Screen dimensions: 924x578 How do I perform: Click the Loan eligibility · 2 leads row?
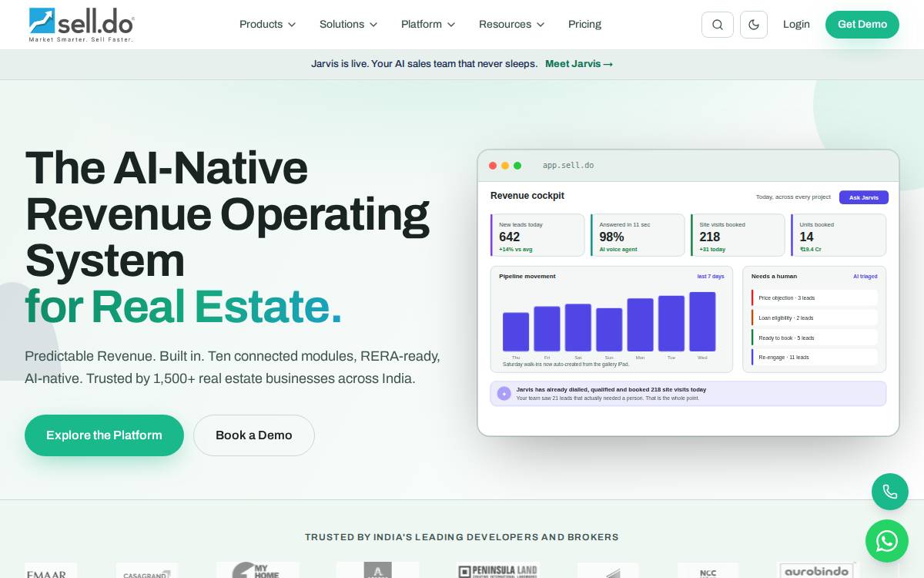tap(815, 318)
